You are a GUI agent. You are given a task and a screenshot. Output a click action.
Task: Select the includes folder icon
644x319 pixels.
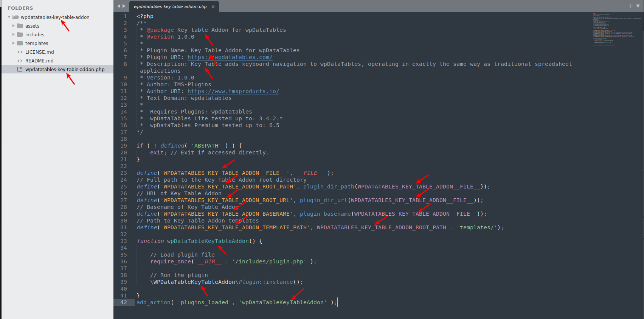[20, 34]
